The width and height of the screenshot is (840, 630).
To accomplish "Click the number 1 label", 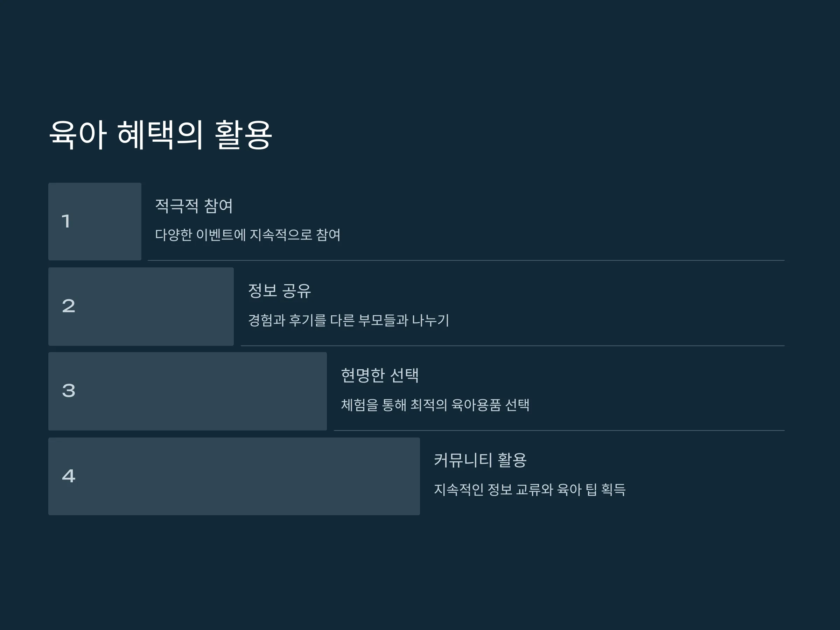I will [66, 222].
